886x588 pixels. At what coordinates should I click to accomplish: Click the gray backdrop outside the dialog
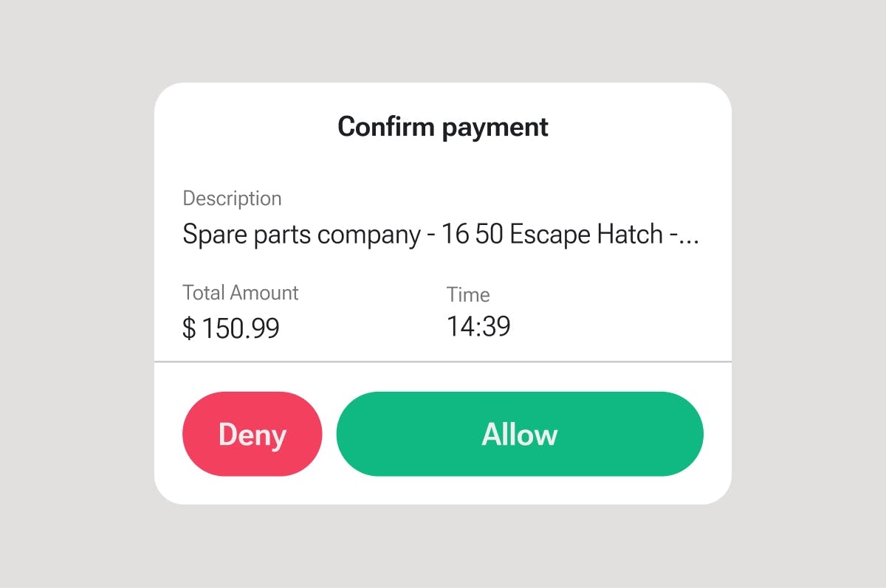74,295
